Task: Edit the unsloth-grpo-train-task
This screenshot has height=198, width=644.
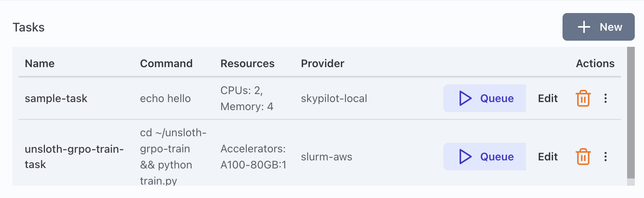Action: click(548, 157)
